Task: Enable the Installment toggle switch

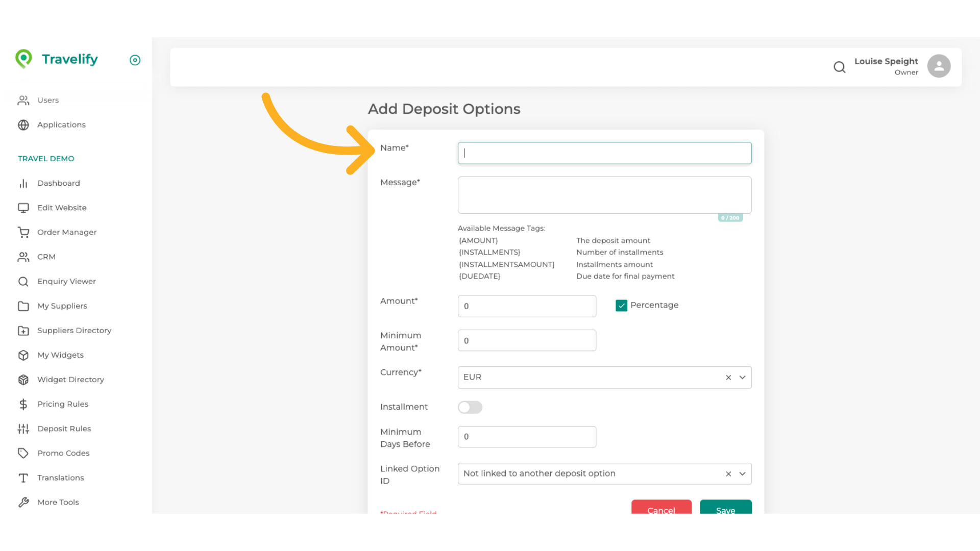Action: point(470,407)
